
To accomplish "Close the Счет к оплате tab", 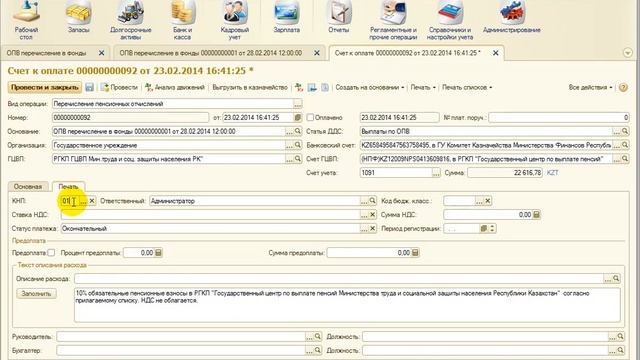I will point(496,53).
